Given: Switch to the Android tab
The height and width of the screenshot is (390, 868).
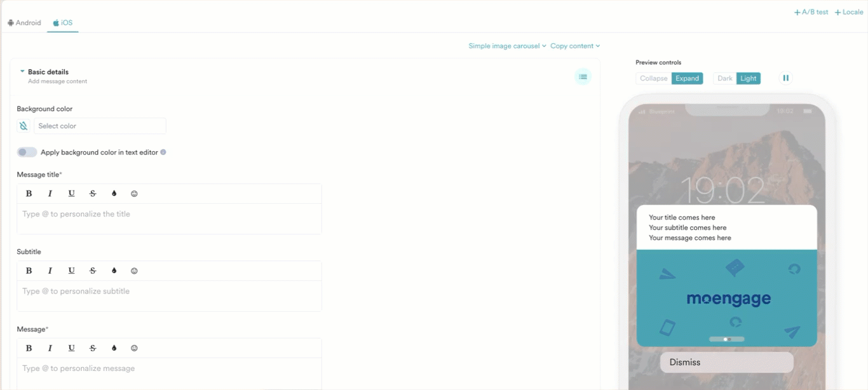Looking at the screenshot, I should [24, 23].
